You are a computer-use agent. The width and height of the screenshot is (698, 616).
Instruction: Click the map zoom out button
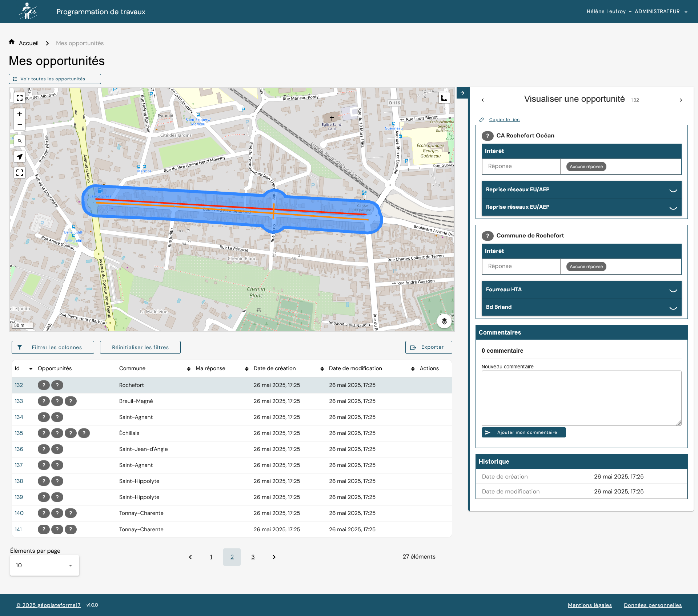[x=20, y=125]
